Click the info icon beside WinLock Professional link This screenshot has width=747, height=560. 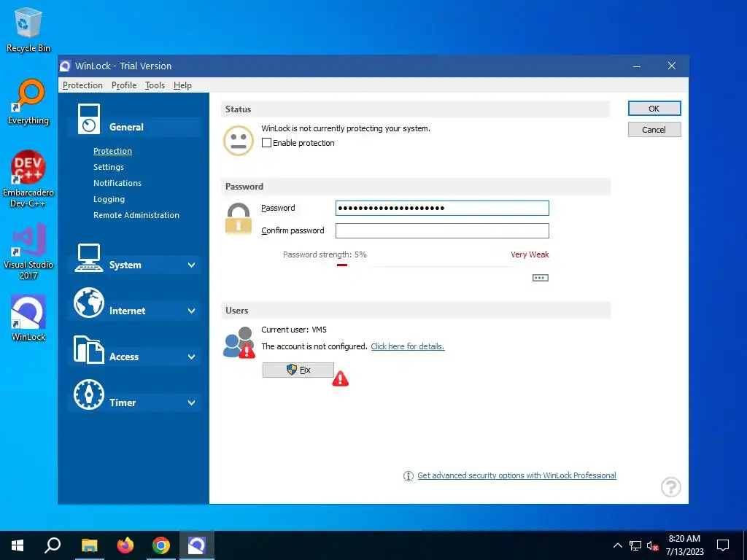point(409,475)
